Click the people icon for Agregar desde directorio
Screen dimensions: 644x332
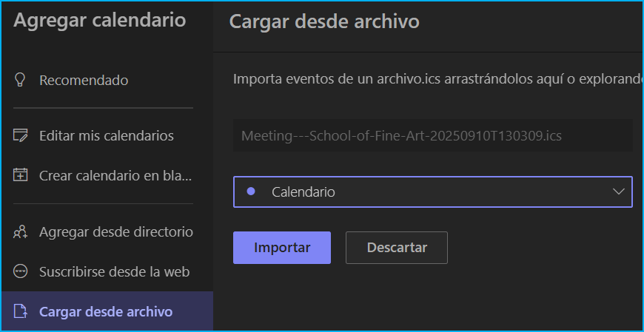tap(21, 231)
